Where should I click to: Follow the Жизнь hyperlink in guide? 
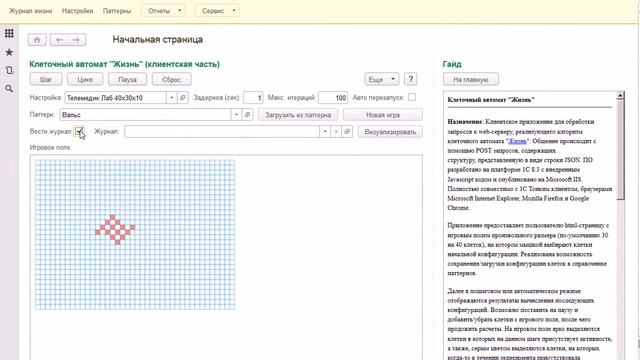point(517,141)
